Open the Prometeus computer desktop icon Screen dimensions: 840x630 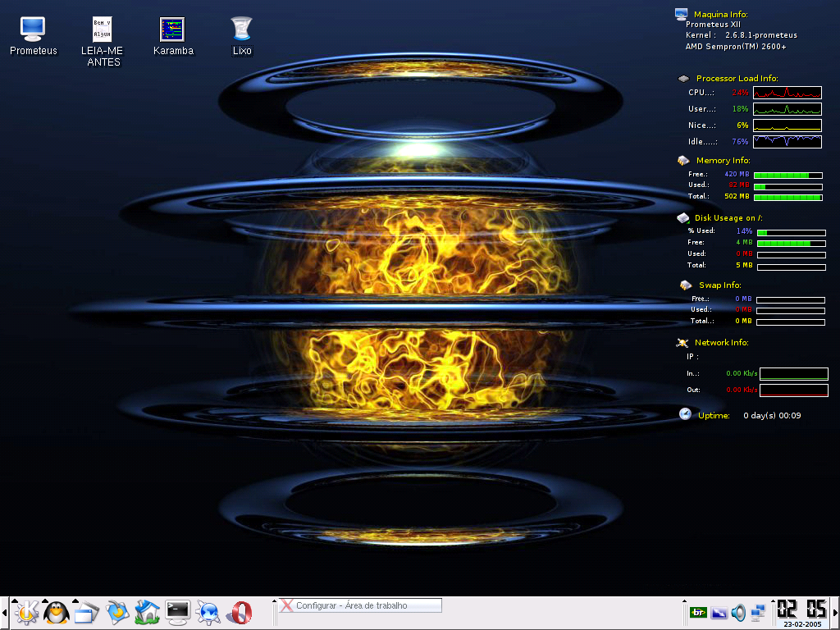tap(33, 36)
